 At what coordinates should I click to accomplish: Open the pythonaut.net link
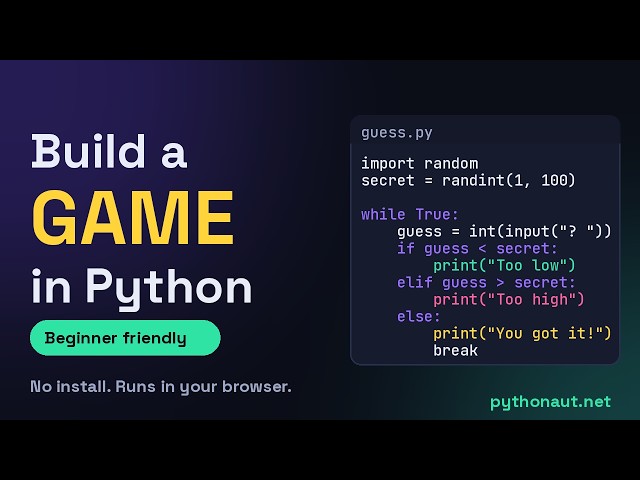click(550, 402)
